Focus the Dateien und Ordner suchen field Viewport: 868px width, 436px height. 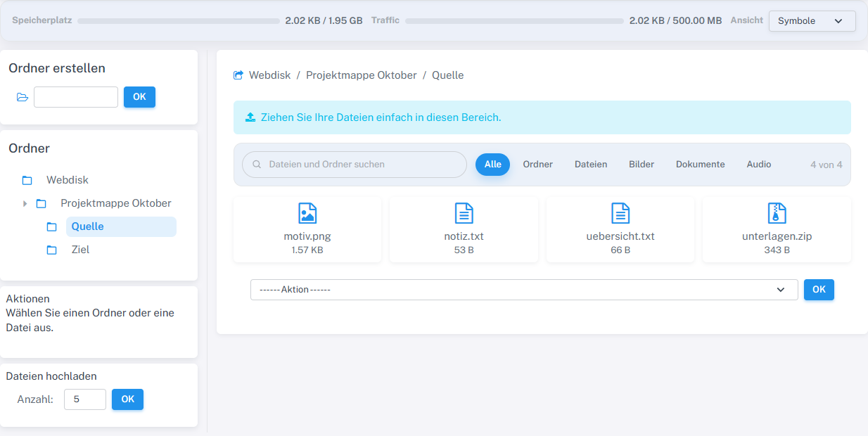click(355, 165)
